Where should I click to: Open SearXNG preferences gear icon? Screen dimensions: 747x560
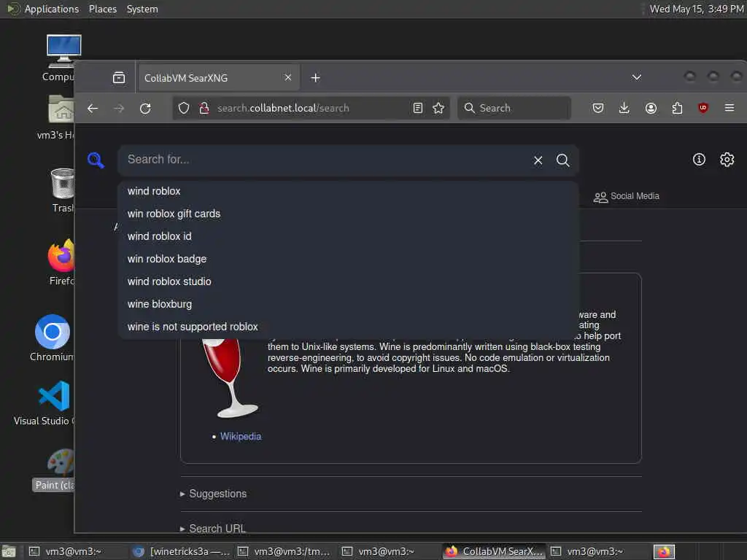coord(727,160)
